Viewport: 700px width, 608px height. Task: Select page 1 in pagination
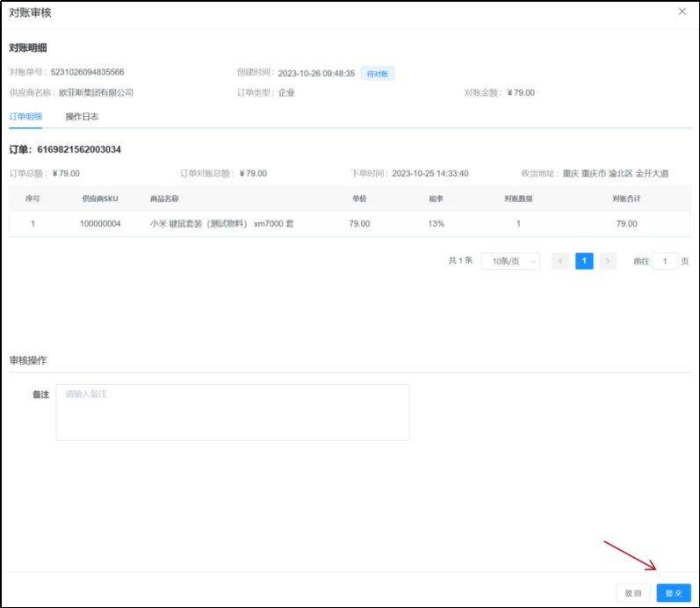pos(584,261)
